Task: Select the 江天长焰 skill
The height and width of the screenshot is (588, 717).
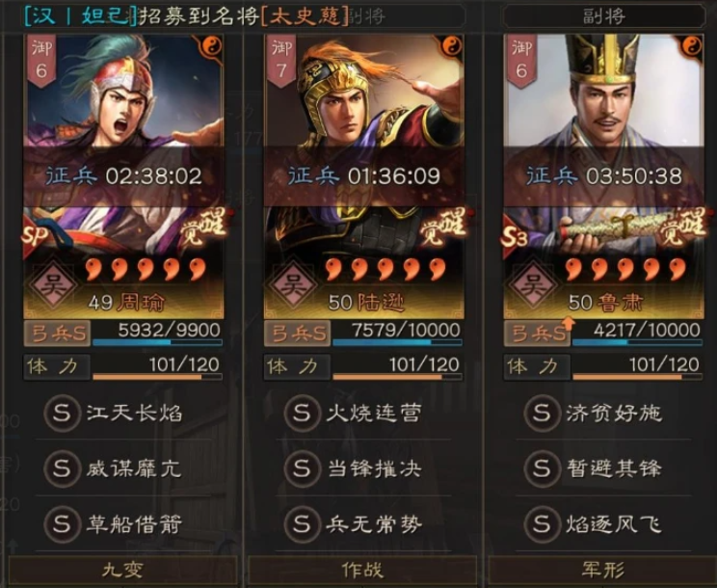Action: pos(114,414)
